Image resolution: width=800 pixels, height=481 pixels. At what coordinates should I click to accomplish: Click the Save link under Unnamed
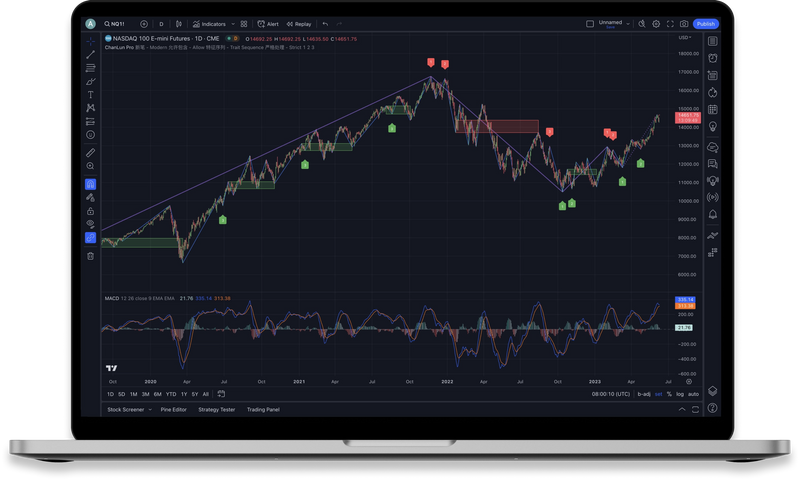pos(610,27)
